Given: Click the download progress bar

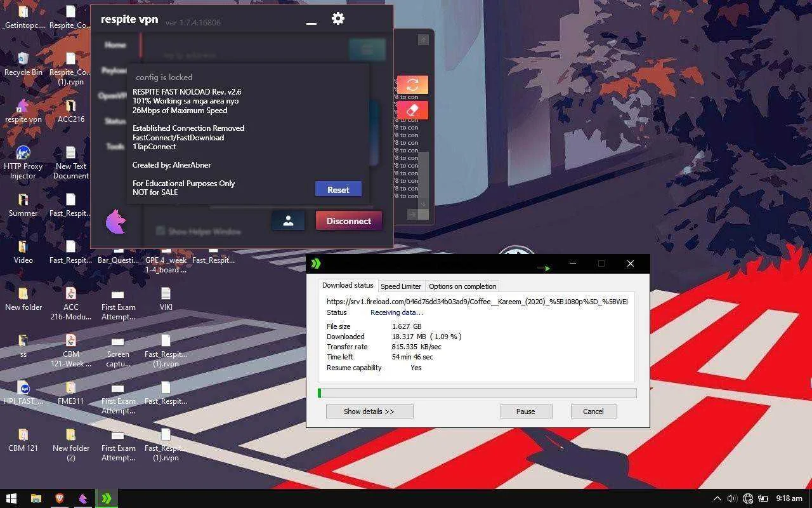Looking at the screenshot, I should (x=477, y=393).
